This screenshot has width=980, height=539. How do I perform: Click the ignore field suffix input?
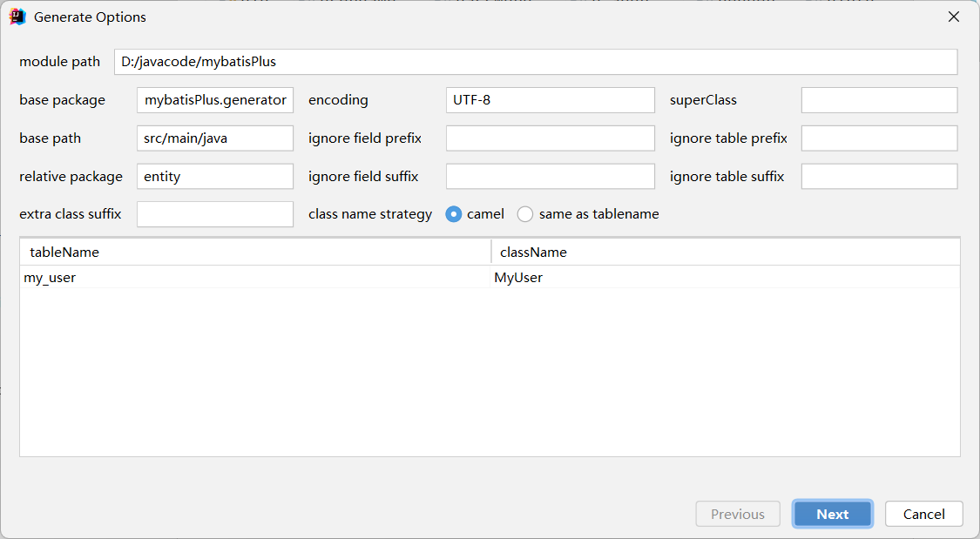550,176
